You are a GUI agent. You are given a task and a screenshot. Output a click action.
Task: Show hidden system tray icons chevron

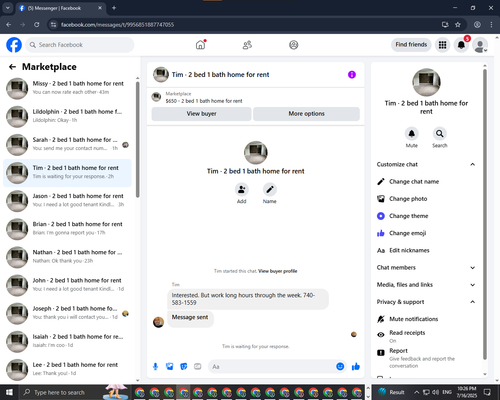click(x=416, y=392)
